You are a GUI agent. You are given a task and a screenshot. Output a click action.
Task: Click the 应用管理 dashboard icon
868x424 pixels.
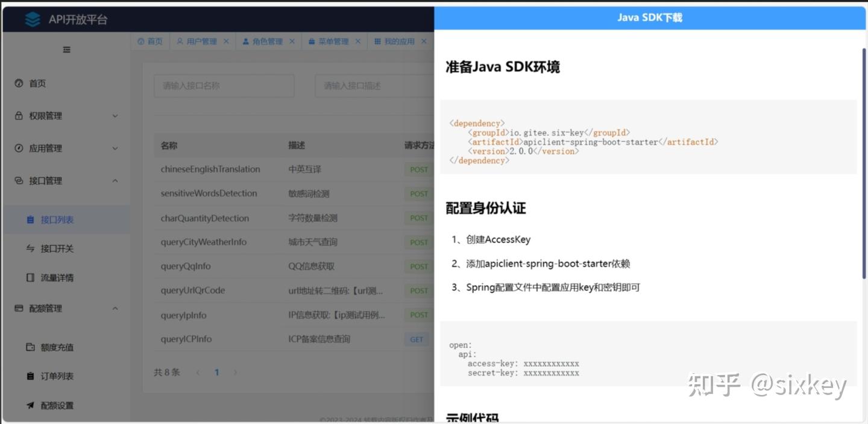tap(18, 148)
